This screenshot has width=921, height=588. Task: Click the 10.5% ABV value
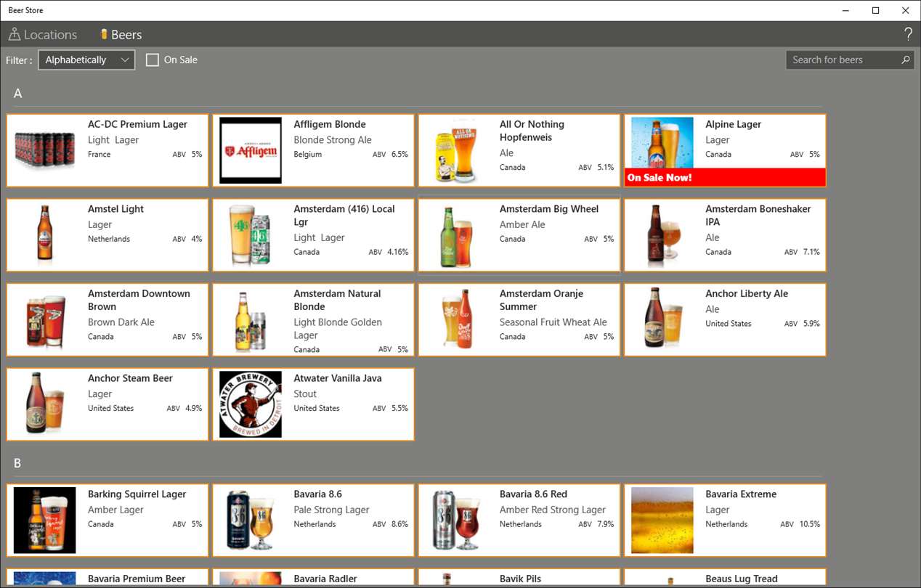click(x=810, y=524)
